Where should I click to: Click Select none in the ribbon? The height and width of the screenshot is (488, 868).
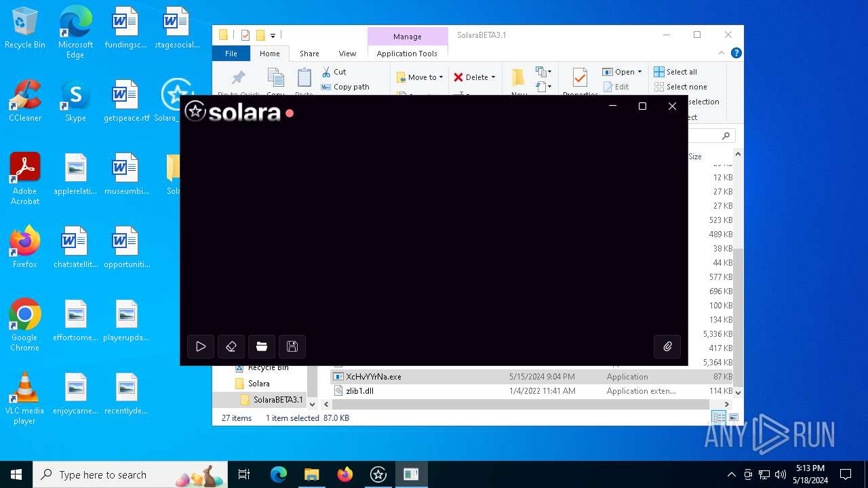click(680, 87)
